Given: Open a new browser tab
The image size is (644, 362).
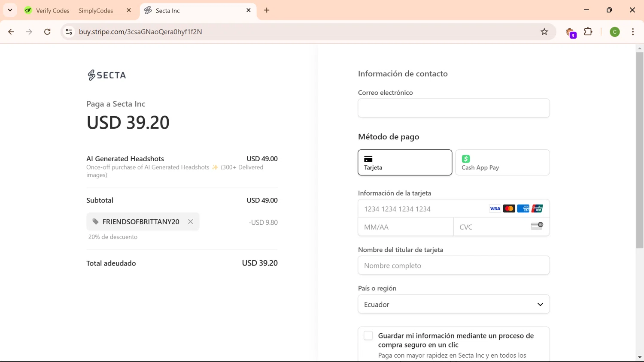Looking at the screenshot, I should point(267,10).
